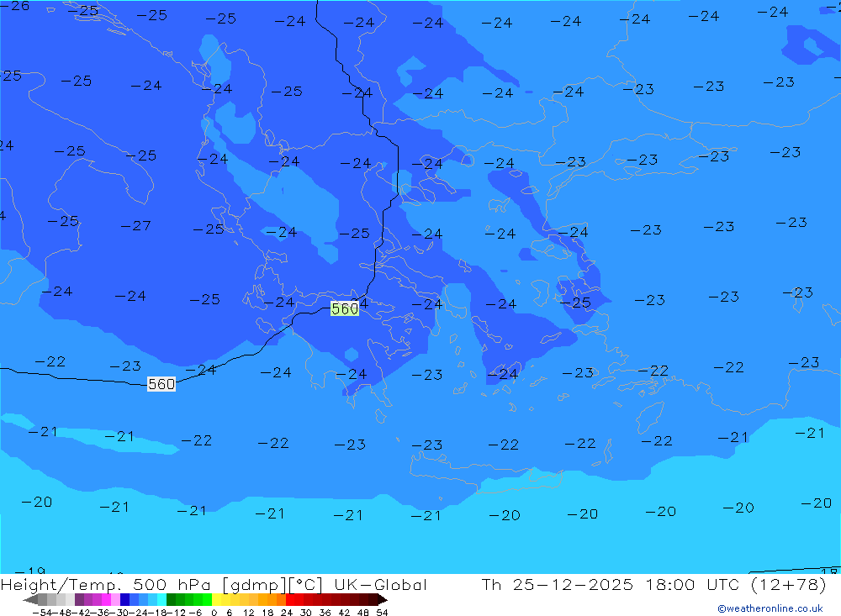Image resolution: width=841 pixels, height=616 pixels.
Task: Click the -12 label on the colour scale
Action: (x=177, y=613)
